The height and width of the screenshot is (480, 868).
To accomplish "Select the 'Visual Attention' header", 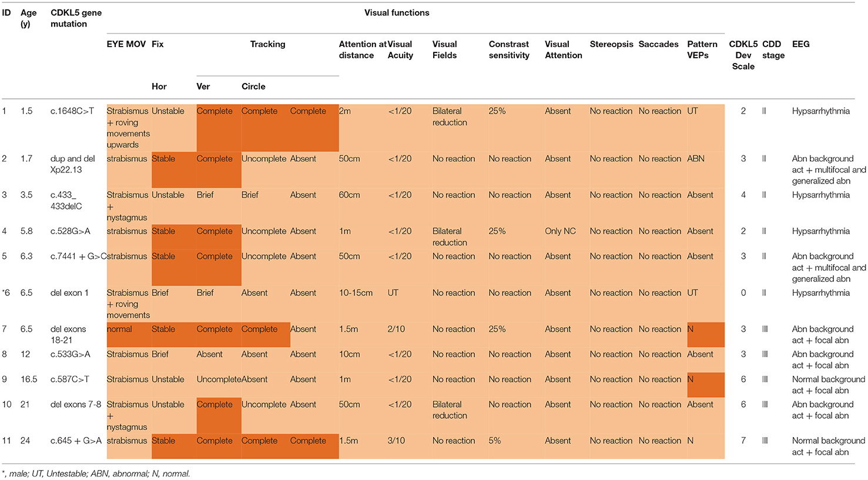I will click(563, 49).
